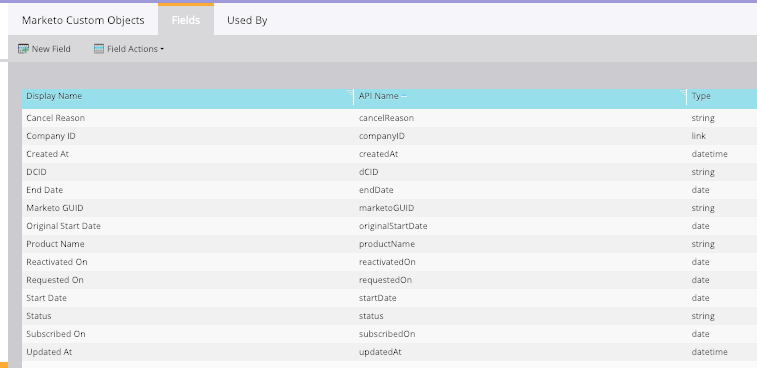Image resolution: width=757 pixels, height=368 pixels.
Task: Select the Status display name cell
Action: (x=39, y=316)
